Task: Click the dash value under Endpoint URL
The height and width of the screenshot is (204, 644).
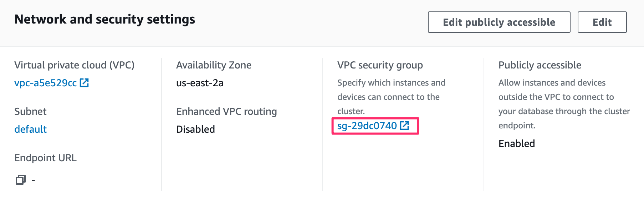Action: click(x=33, y=180)
